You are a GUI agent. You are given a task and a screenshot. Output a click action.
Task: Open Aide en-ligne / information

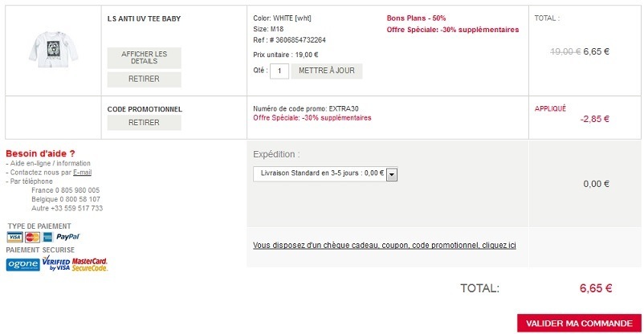coord(50,163)
